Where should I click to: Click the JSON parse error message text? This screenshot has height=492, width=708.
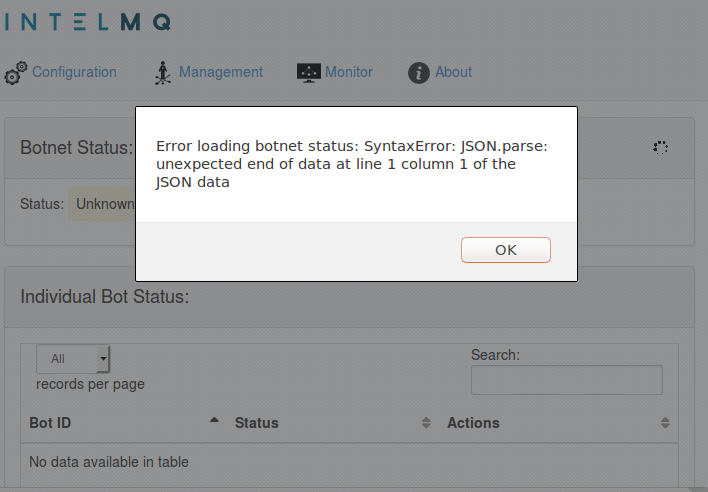pyautogui.click(x=352, y=164)
